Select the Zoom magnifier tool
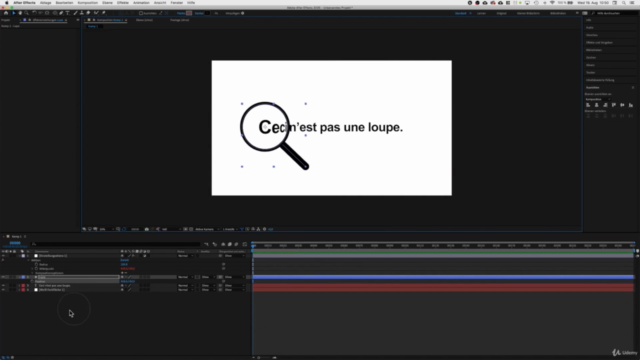This screenshot has height=360, width=640. [27, 13]
